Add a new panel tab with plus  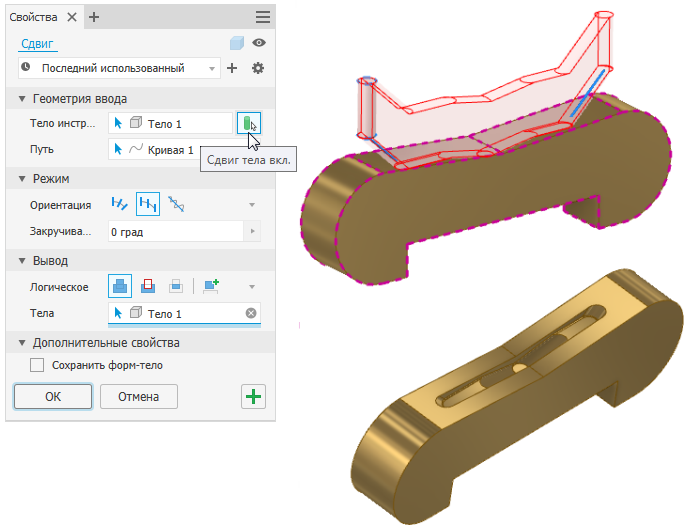click(x=94, y=17)
